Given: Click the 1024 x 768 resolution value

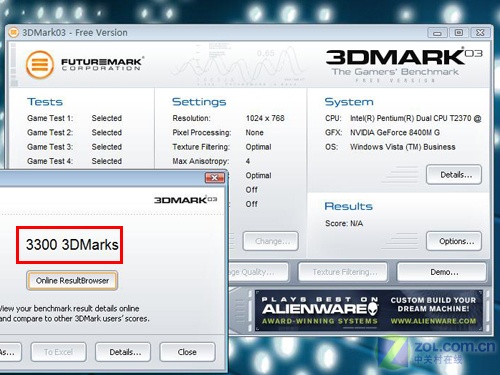Looking at the screenshot, I should [x=265, y=118].
